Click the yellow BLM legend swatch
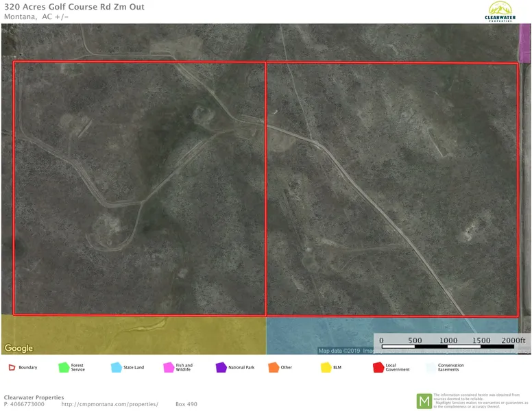532x411 pixels. [326, 368]
